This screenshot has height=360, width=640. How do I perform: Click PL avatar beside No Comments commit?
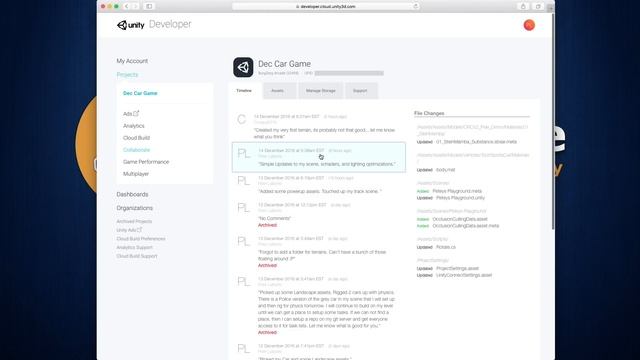coord(244,208)
